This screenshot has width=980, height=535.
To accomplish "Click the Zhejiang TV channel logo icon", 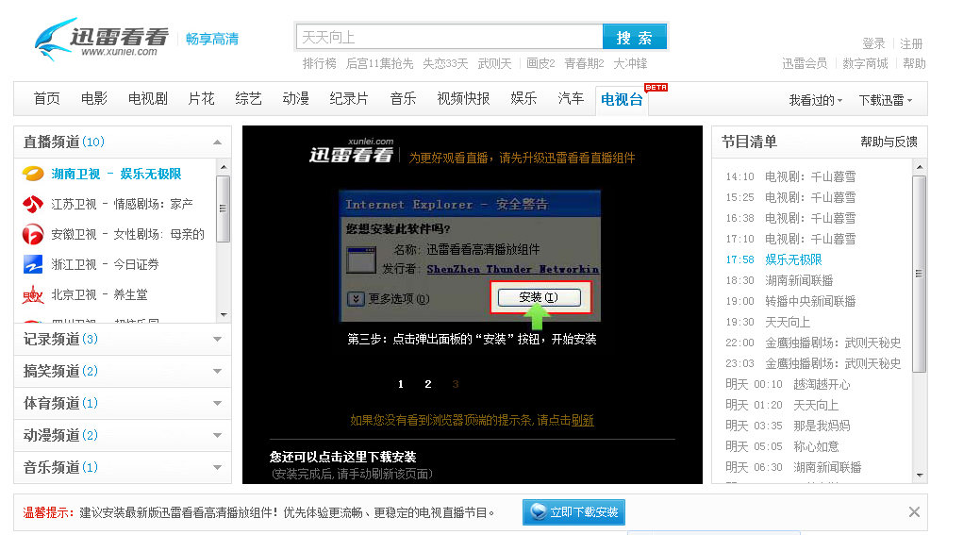I will 33,264.
